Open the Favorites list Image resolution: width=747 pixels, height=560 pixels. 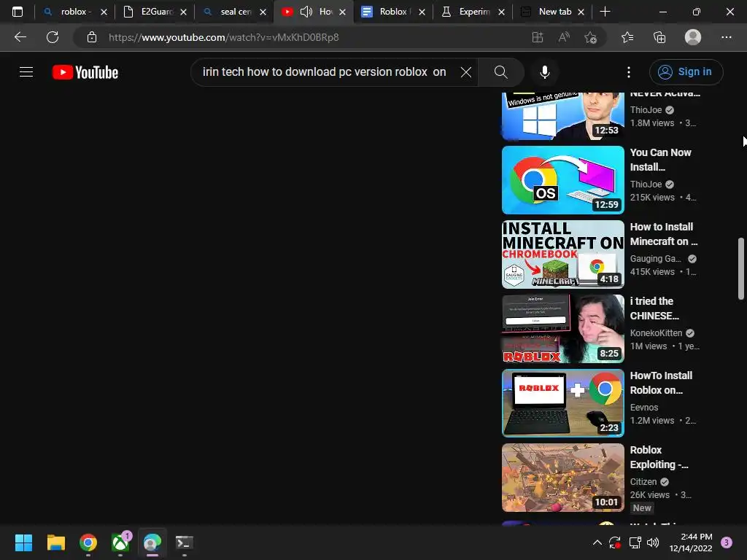(627, 37)
